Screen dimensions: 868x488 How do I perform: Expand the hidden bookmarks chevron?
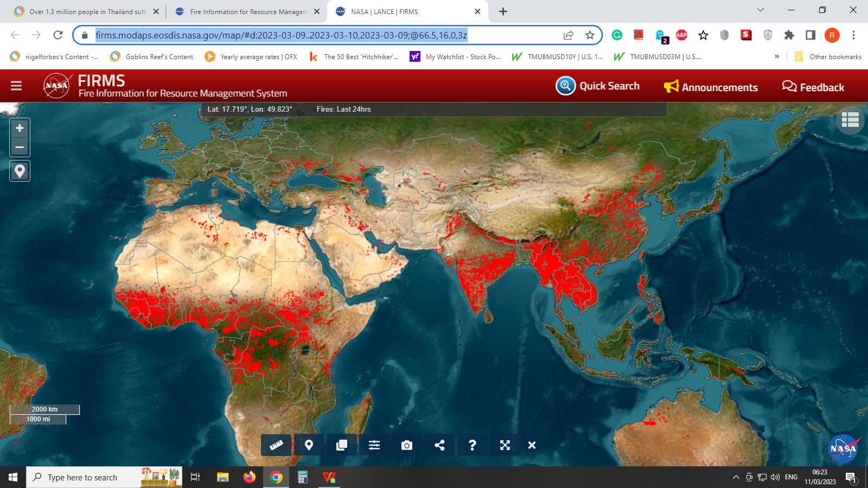click(777, 56)
